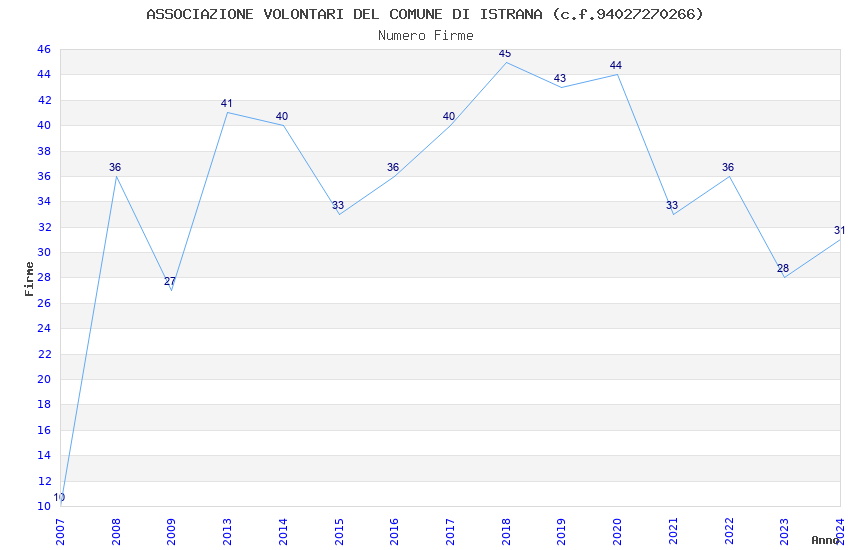Image resolution: width=850 pixels, height=550 pixels.
Task: Click the peak data value 45 for 2018
Action: point(505,53)
